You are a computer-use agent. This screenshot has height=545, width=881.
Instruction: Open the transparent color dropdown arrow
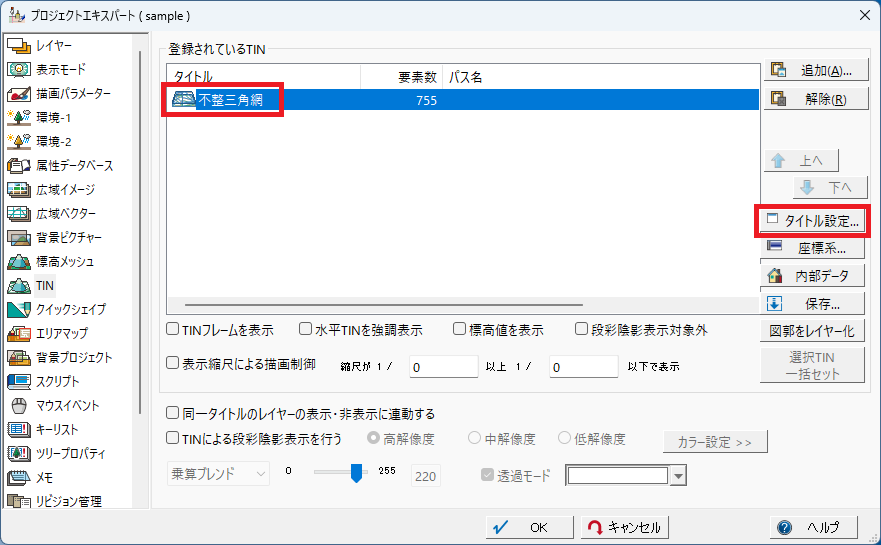click(679, 476)
